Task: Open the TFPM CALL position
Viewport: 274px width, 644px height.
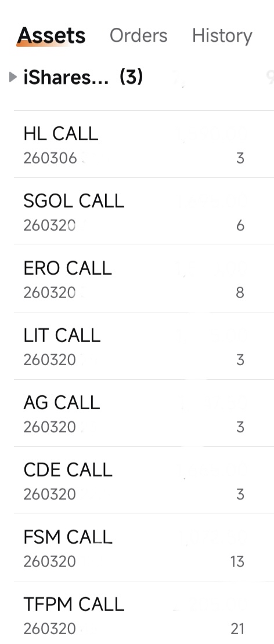Action: coord(144,613)
